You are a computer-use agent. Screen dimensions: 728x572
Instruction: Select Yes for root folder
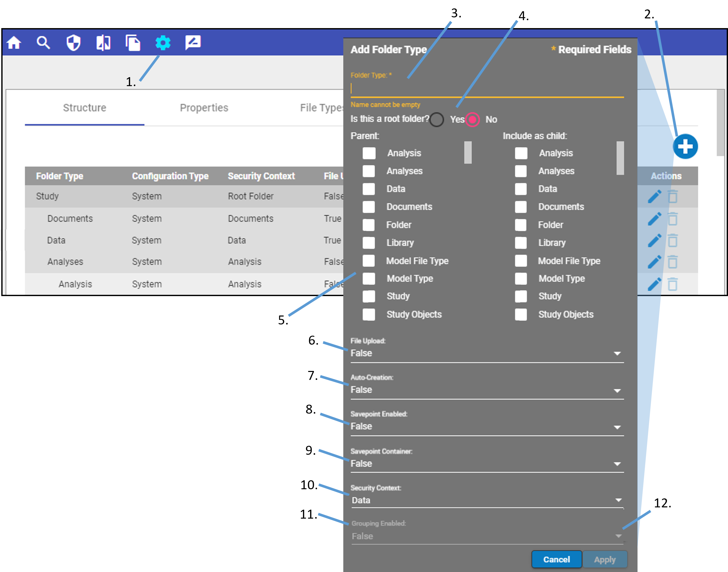437,119
